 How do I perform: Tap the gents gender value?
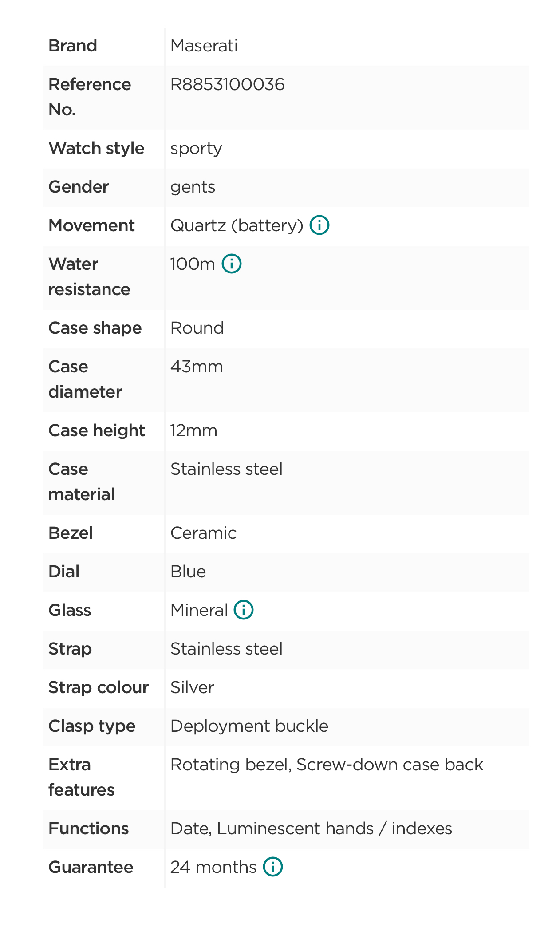click(193, 187)
